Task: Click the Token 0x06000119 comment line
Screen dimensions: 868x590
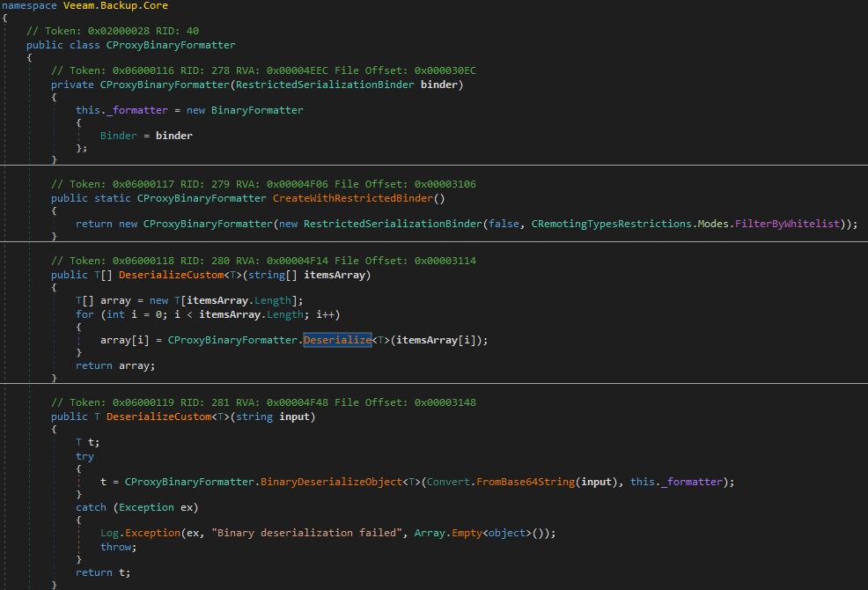Action: (x=263, y=402)
